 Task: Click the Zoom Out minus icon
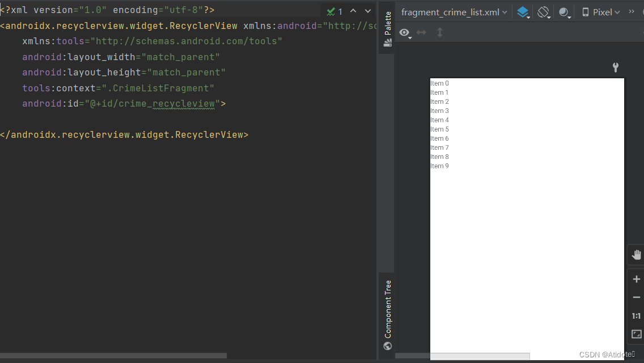click(635, 297)
